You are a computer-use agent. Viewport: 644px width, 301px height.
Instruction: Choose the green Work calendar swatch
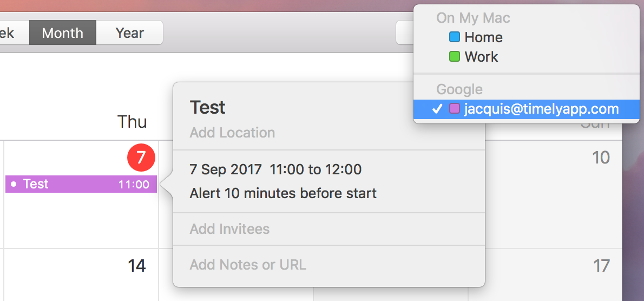pos(454,57)
